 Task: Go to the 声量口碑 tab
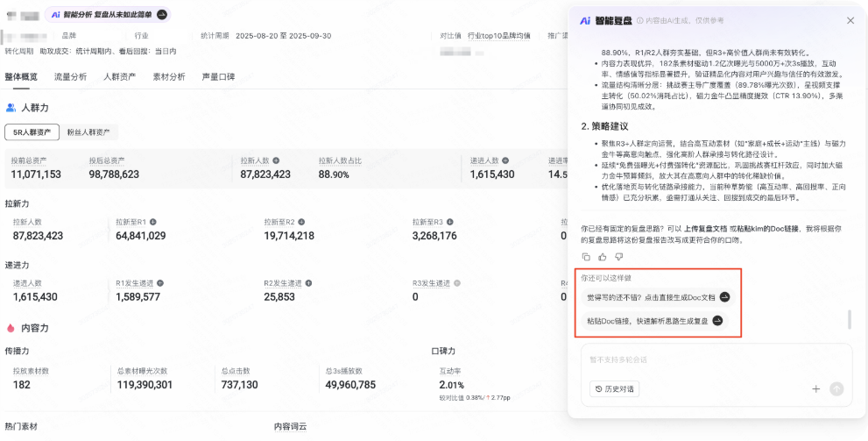pos(219,77)
